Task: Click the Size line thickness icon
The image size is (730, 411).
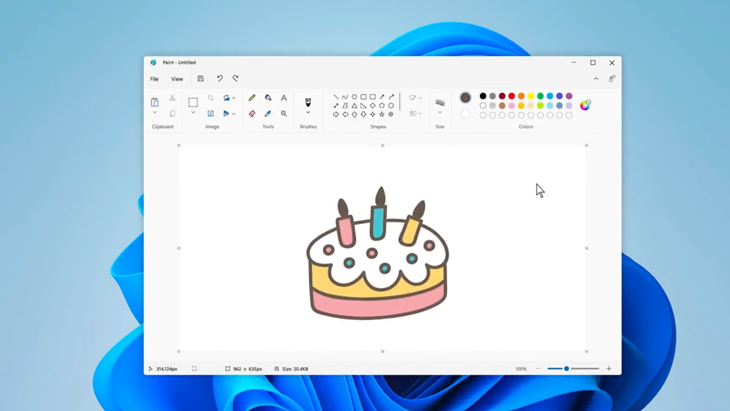Action: tap(440, 102)
